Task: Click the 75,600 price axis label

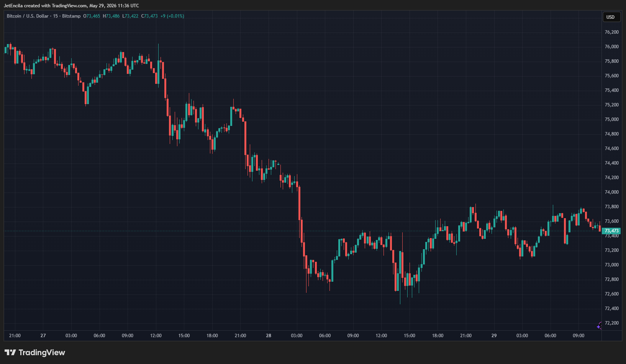Action: click(x=611, y=76)
